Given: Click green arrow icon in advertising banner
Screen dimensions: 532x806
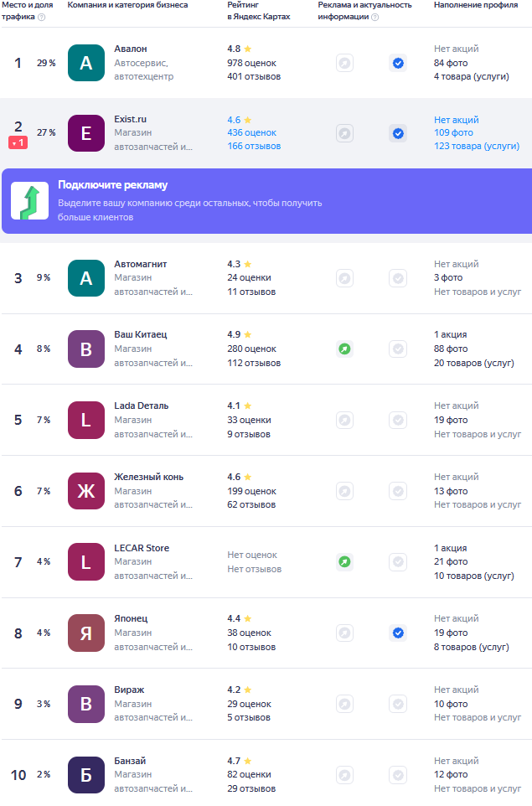Looking at the screenshot, I should 29,201.
